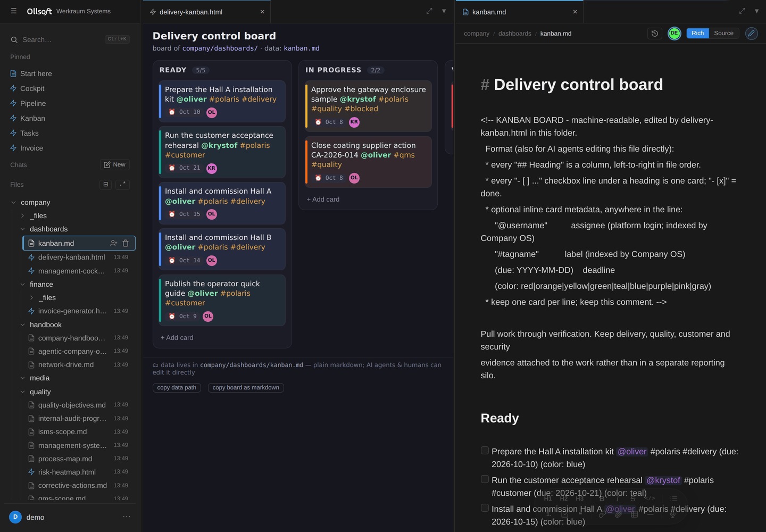Open version history icon in kanban.md pane
Screen dimensions: 766x532
point(655,33)
